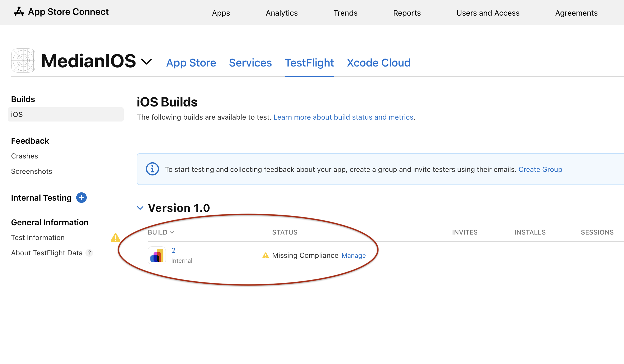This screenshot has width=624, height=364.
Task: Click the MedianIOS placeholder app icon
Action: pyautogui.click(x=23, y=60)
